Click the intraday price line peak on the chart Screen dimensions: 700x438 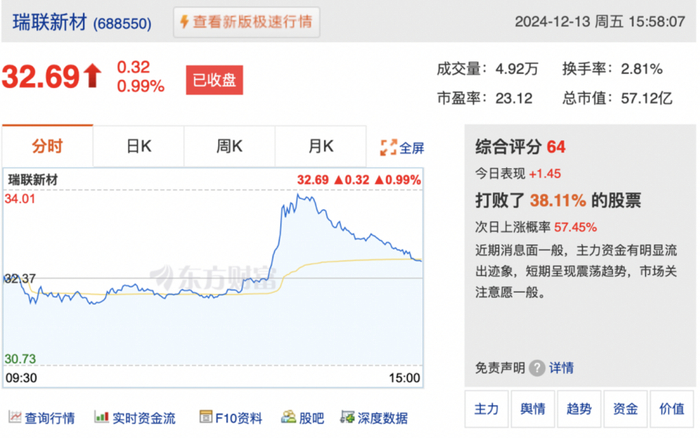click(298, 195)
